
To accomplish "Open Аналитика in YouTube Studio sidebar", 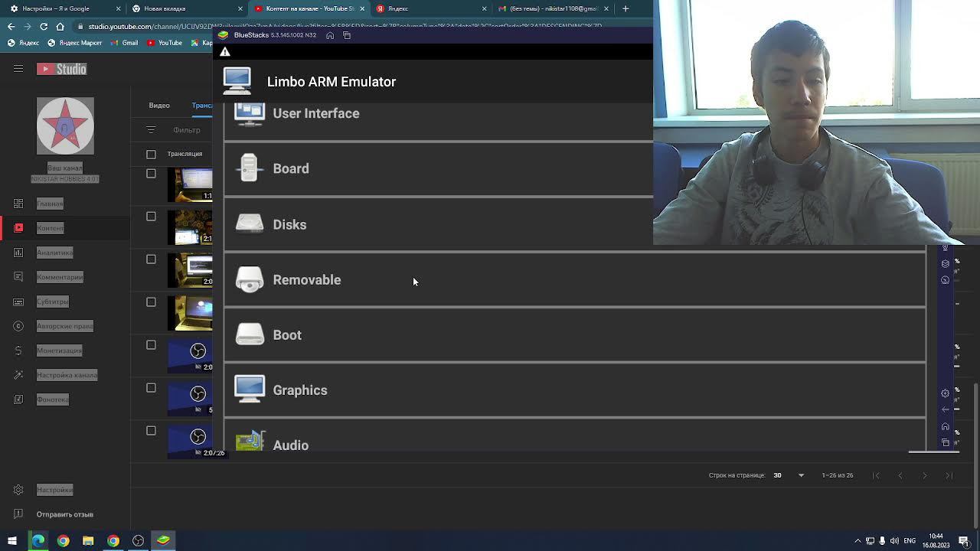I will pyautogui.click(x=65, y=253).
